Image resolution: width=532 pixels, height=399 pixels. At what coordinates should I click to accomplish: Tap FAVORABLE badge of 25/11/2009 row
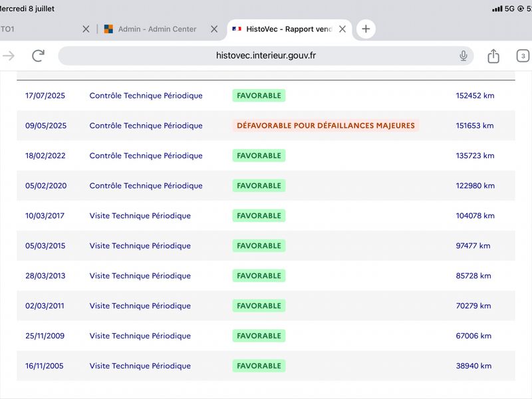(259, 336)
